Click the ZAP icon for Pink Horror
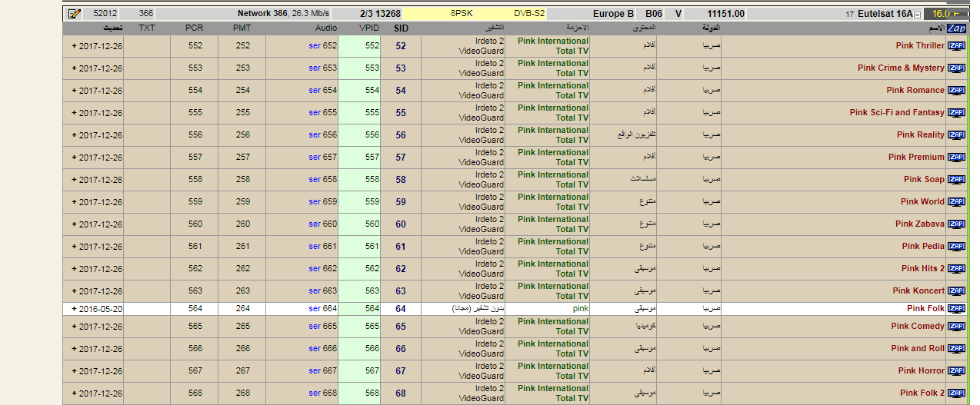The width and height of the screenshot is (980, 405). click(x=956, y=371)
